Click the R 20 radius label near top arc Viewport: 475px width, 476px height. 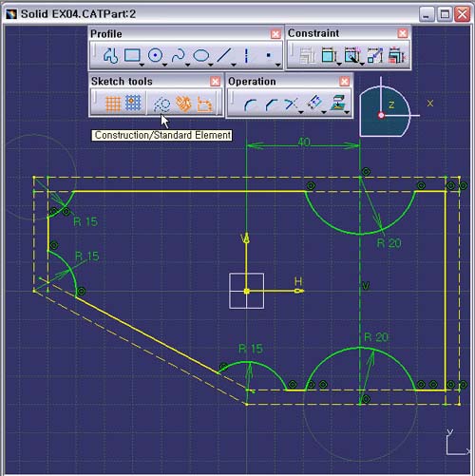point(389,243)
